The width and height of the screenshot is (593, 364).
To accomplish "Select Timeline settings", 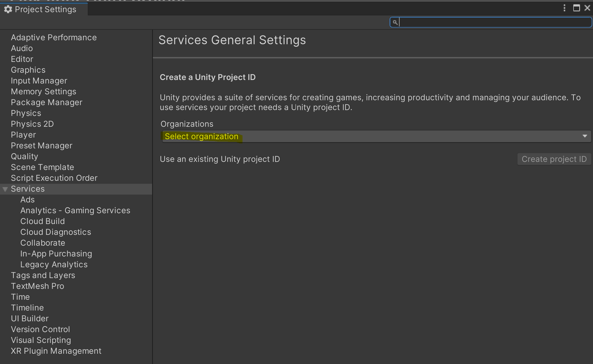I will (27, 308).
